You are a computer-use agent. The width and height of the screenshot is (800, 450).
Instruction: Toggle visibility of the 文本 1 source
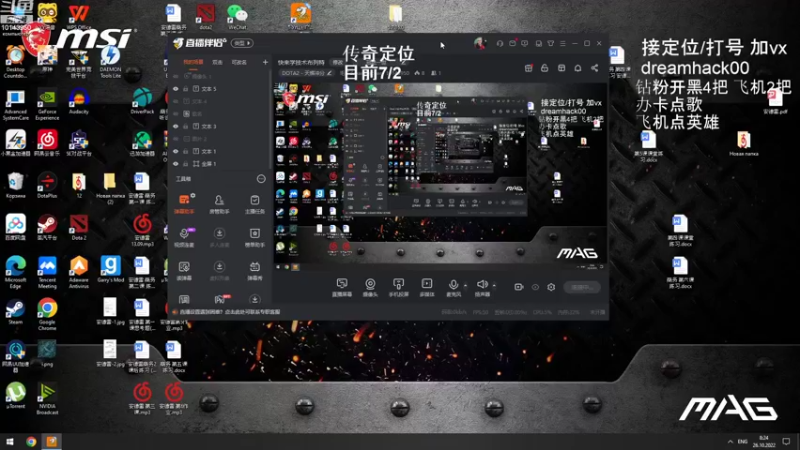(176, 152)
